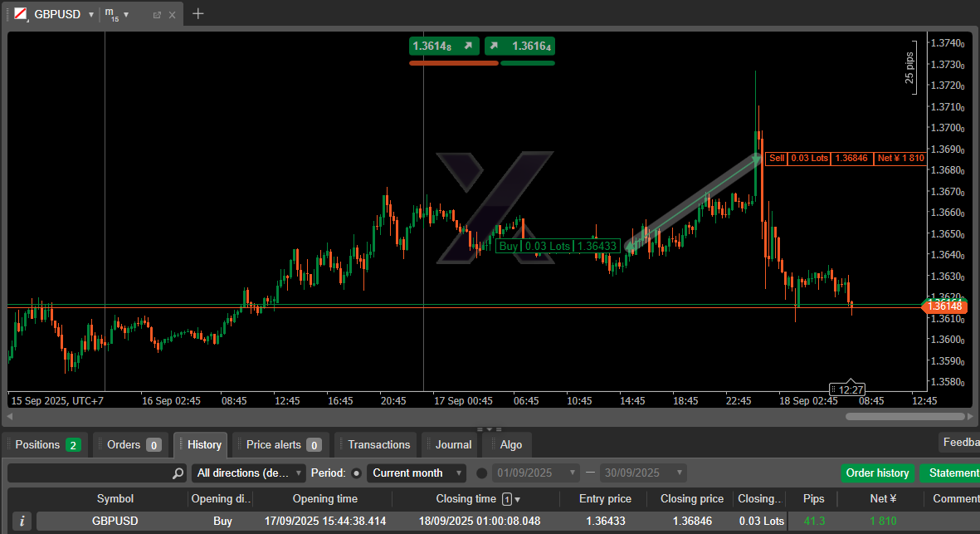Expand the All directions filter dropdown

pos(248,473)
